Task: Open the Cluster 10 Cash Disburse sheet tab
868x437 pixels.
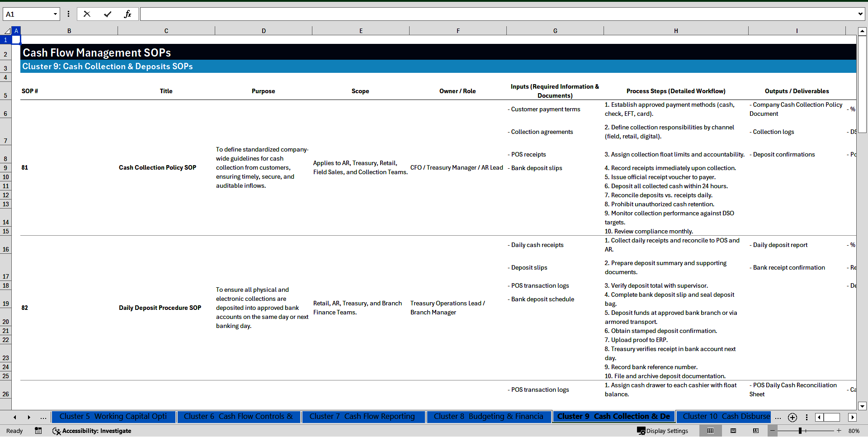Action: (x=724, y=417)
